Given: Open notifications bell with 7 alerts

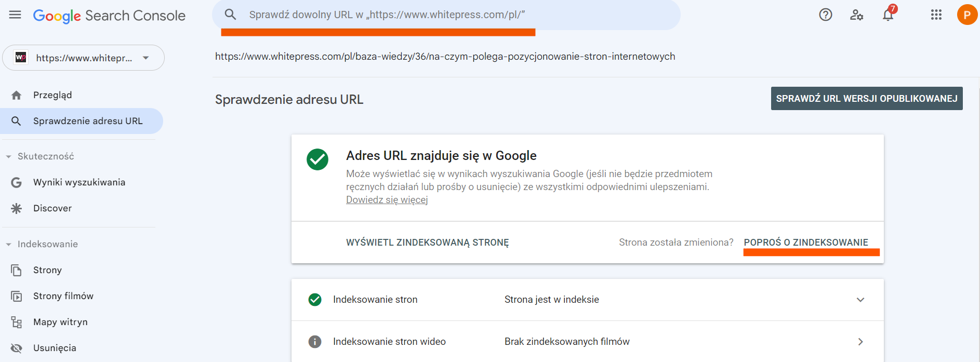Looking at the screenshot, I should click(889, 14).
